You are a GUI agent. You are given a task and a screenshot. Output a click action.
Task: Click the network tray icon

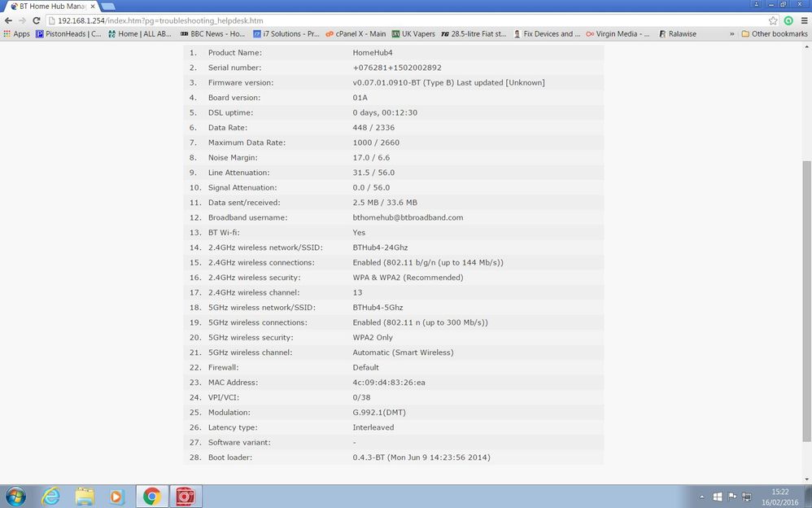746,497
